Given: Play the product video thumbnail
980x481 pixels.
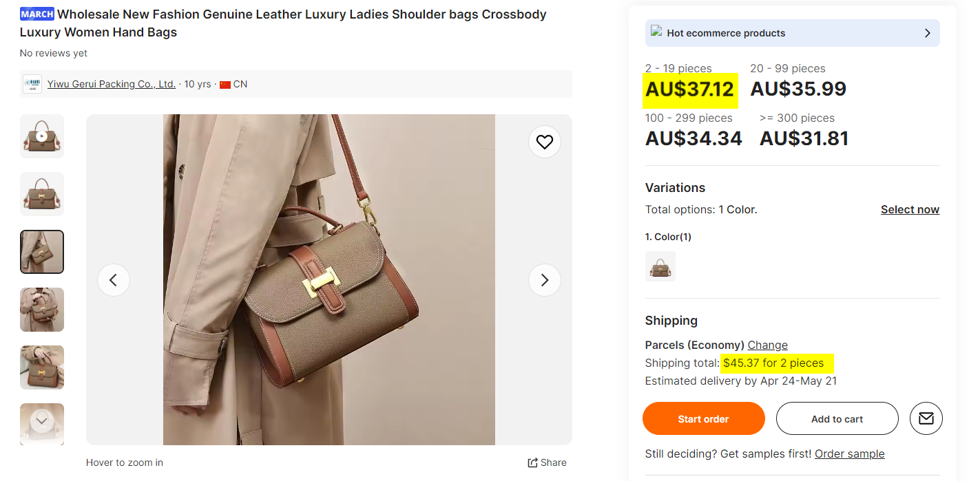Looking at the screenshot, I should [42, 136].
